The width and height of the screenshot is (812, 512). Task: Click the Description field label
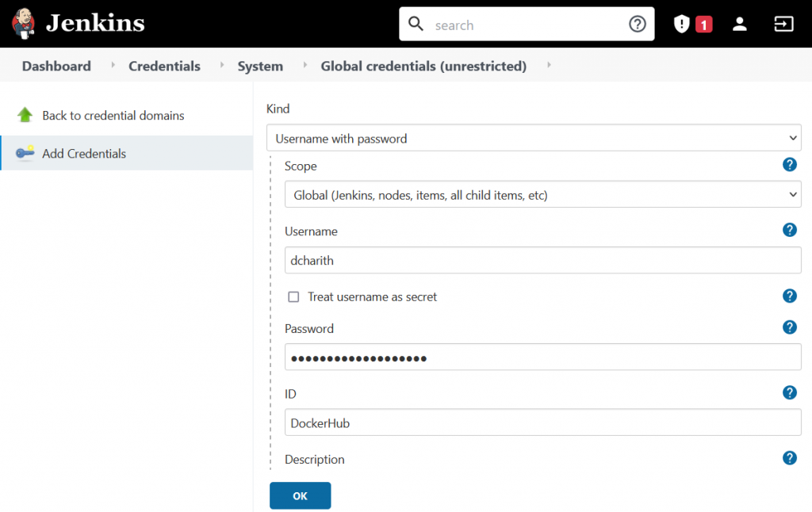314,459
